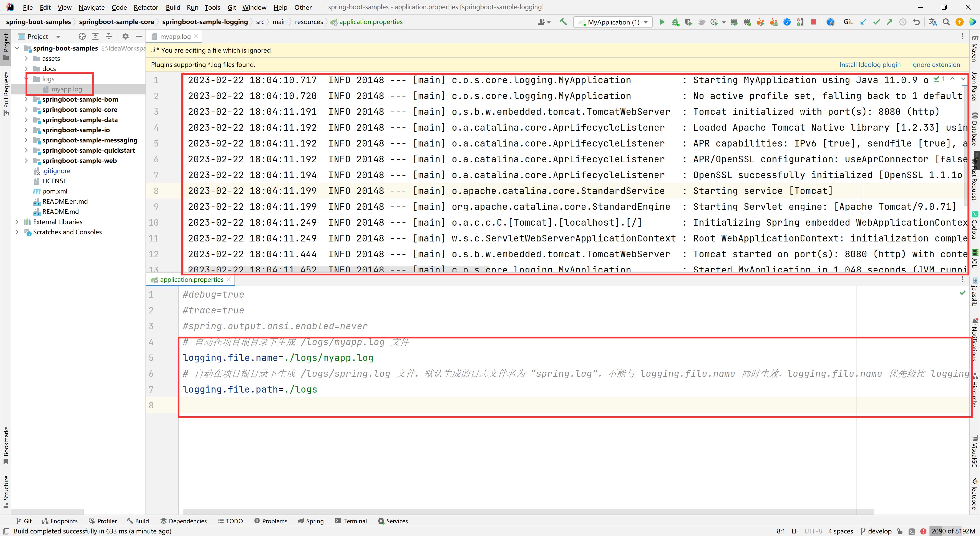The height and width of the screenshot is (536, 980).
Task: Run MyApplication with the green play button
Action: [x=662, y=22]
